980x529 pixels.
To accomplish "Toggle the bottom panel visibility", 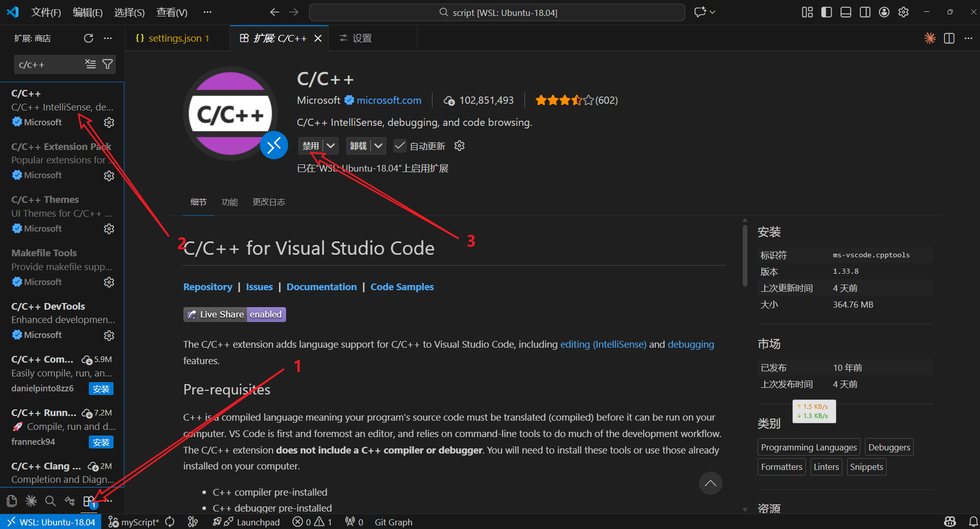I will (x=846, y=12).
